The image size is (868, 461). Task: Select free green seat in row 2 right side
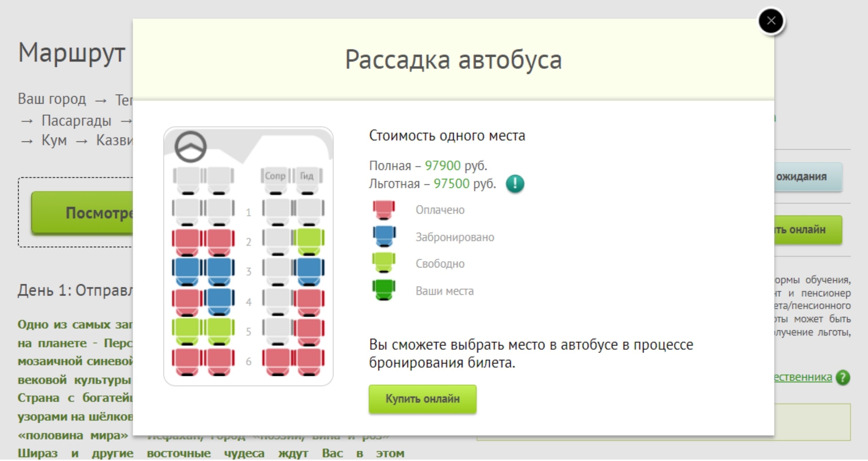(x=309, y=241)
